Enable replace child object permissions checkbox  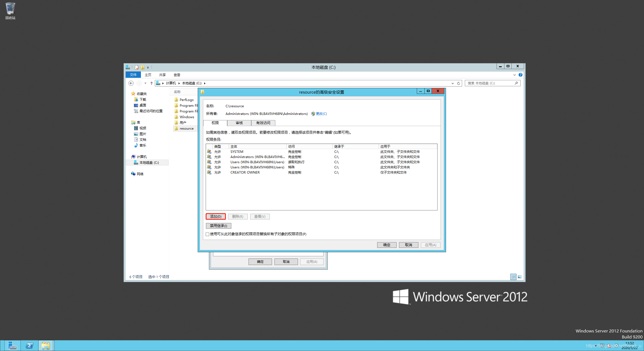click(208, 234)
